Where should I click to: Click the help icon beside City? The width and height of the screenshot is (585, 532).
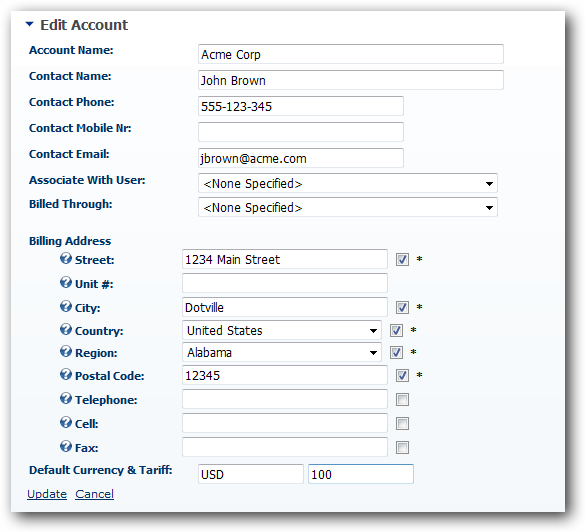tap(66, 306)
